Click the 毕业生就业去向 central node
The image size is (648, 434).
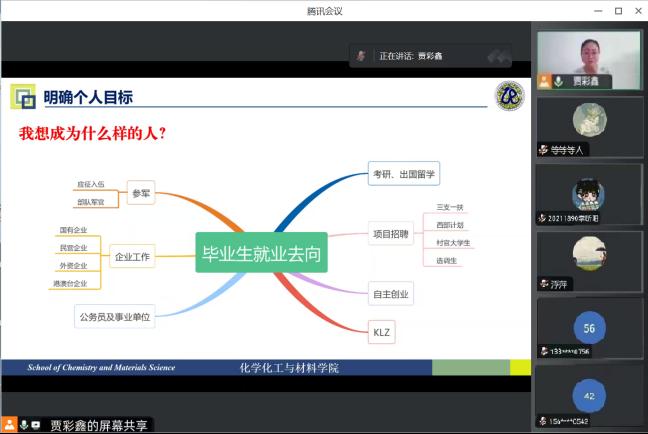coord(261,254)
